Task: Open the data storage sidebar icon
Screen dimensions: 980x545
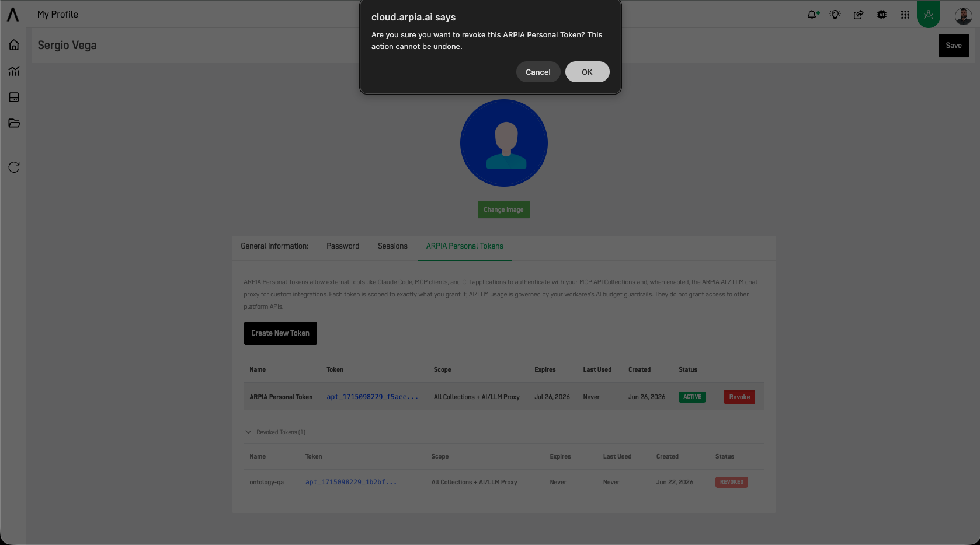Action: (x=14, y=97)
